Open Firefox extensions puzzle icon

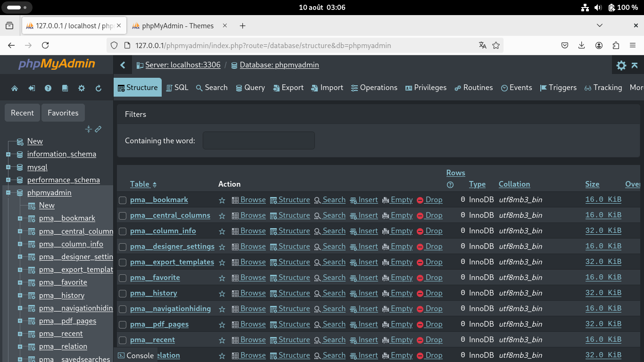pyautogui.click(x=616, y=45)
